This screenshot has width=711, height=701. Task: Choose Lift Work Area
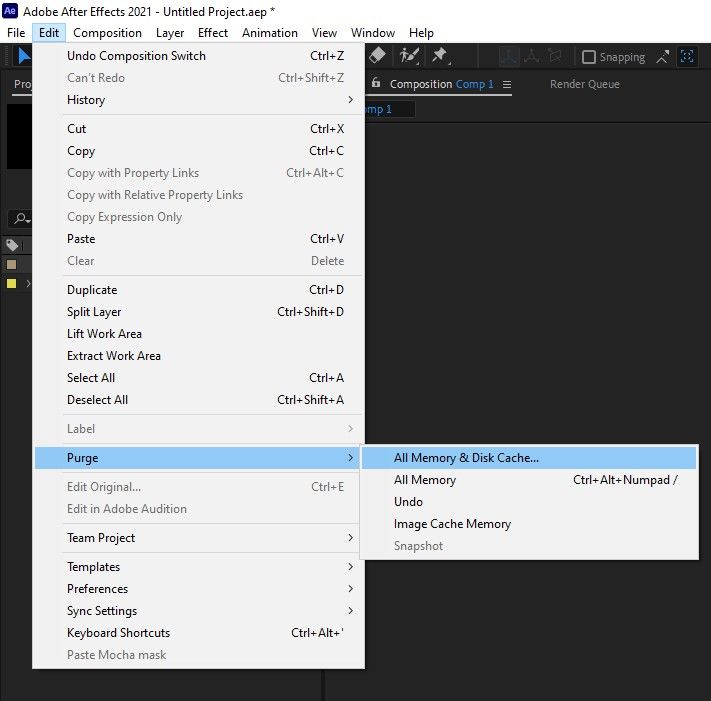click(x=199, y=334)
